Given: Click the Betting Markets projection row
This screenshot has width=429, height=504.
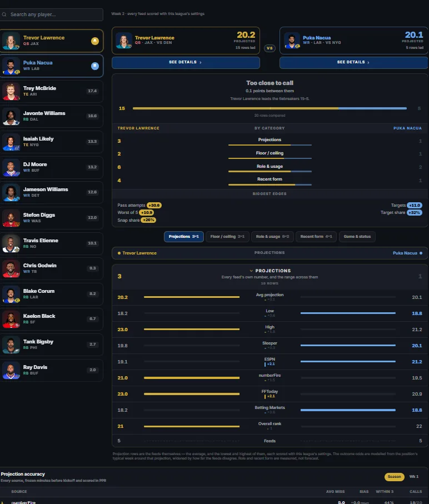Looking at the screenshot, I should click(270, 410).
